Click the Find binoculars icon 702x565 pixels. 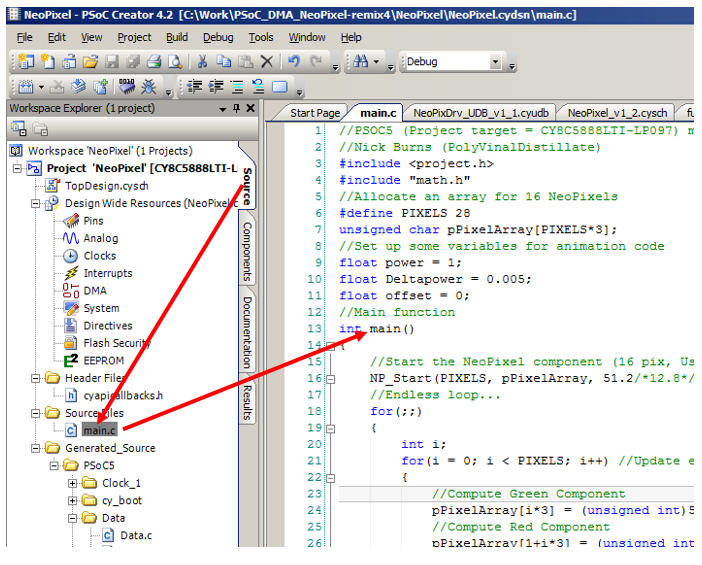click(x=360, y=61)
